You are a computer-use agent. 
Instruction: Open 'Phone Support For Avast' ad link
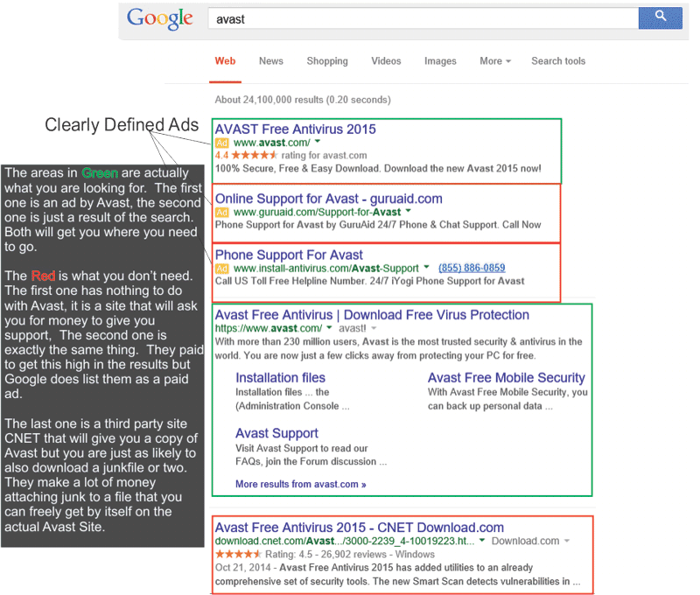[x=289, y=255]
